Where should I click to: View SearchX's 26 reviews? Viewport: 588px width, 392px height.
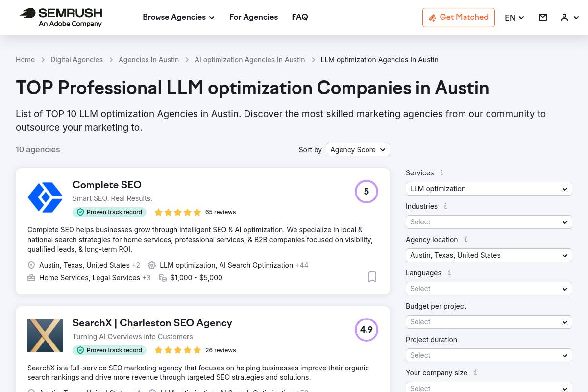(220, 350)
